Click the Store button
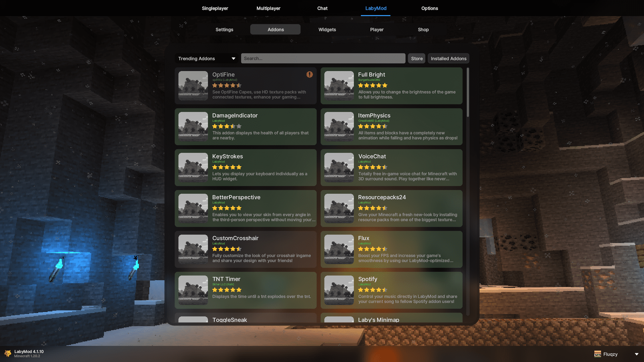This screenshot has width=644, height=362. [x=417, y=58]
